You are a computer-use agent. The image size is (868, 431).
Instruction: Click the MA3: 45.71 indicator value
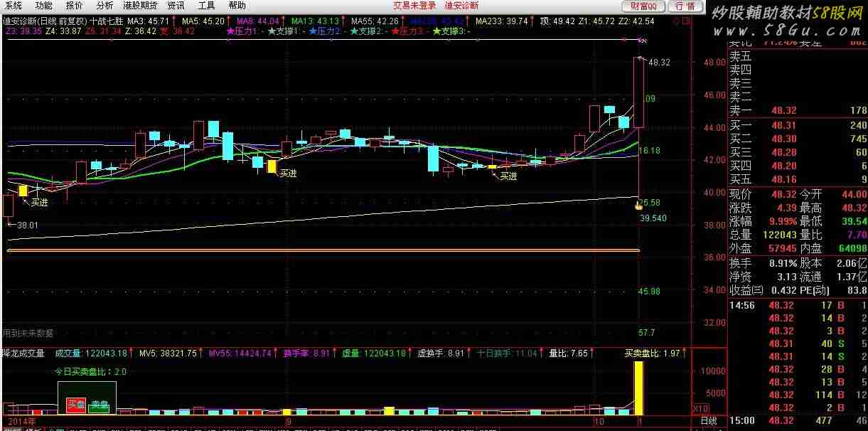pos(149,22)
